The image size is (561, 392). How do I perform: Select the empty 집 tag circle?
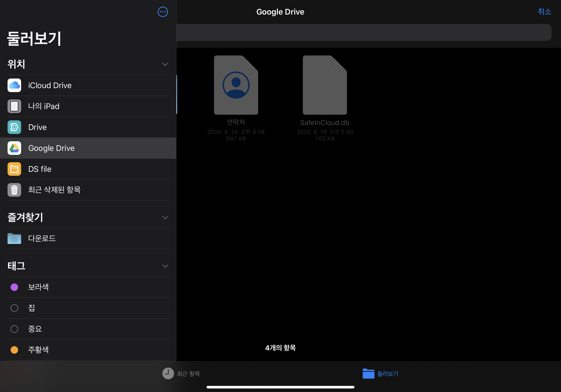(14, 308)
